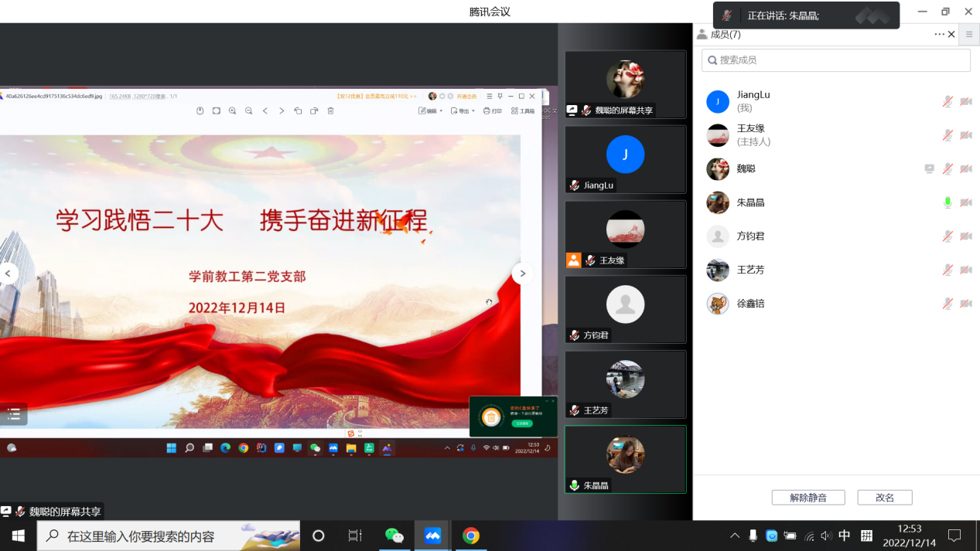Open the members panel more options (three dots)
The height and width of the screenshot is (551, 980).
[939, 34]
